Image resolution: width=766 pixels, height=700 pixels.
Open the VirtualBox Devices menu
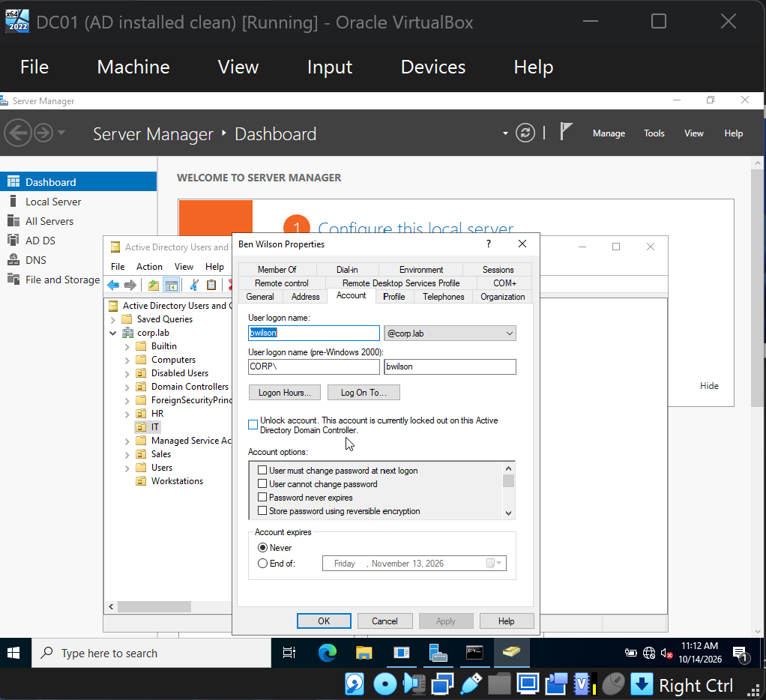tap(432, 67)
